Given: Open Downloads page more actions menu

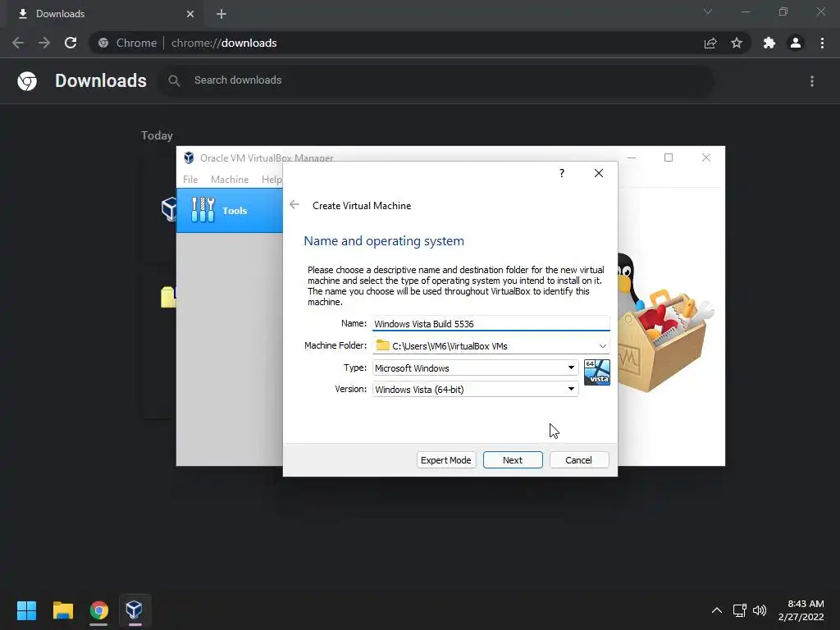Looking at the screenshot, I should pyautogui.click(x=812, y=81).
